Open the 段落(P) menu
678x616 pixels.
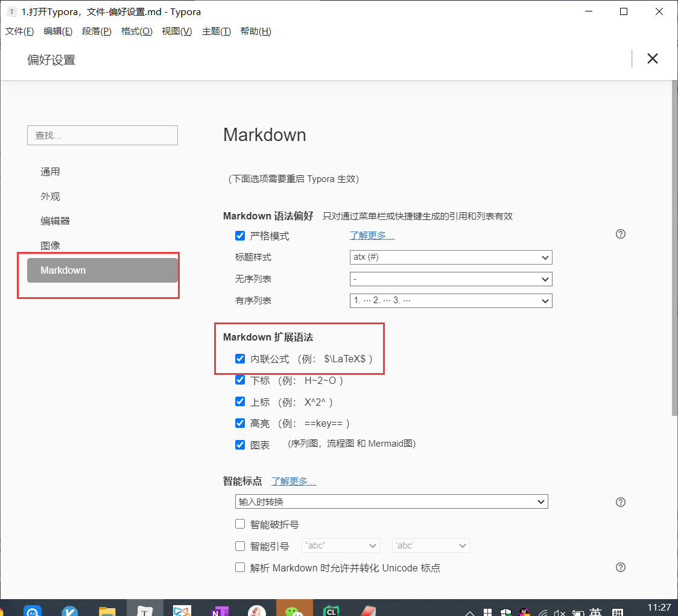point(97,31)
